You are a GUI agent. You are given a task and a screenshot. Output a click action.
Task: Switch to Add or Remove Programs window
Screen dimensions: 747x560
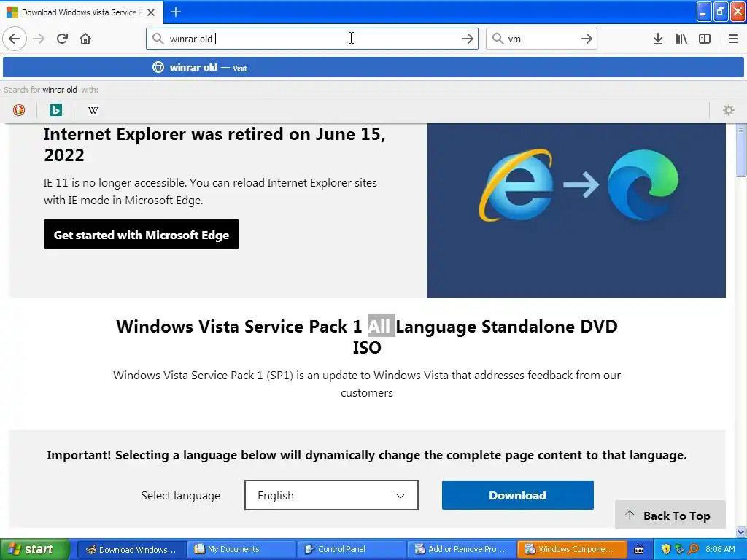462,550
